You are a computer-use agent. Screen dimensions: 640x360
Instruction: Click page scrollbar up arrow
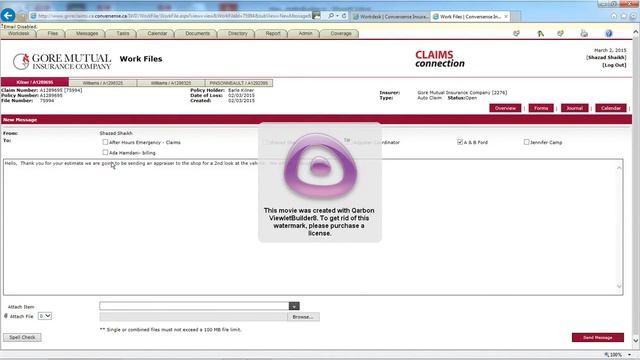click(x=636, y=32)
